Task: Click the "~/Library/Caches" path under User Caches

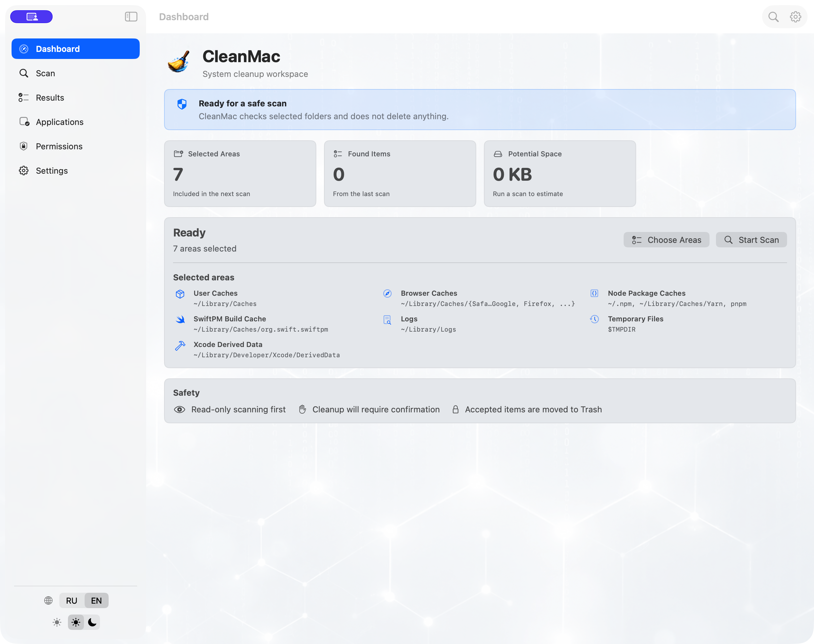Action: 225,304
